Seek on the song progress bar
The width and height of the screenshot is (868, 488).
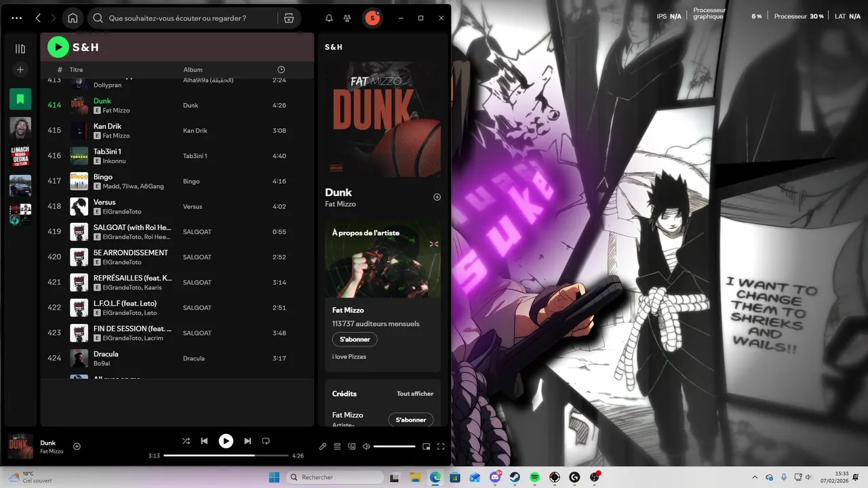[x=226, y=455]
